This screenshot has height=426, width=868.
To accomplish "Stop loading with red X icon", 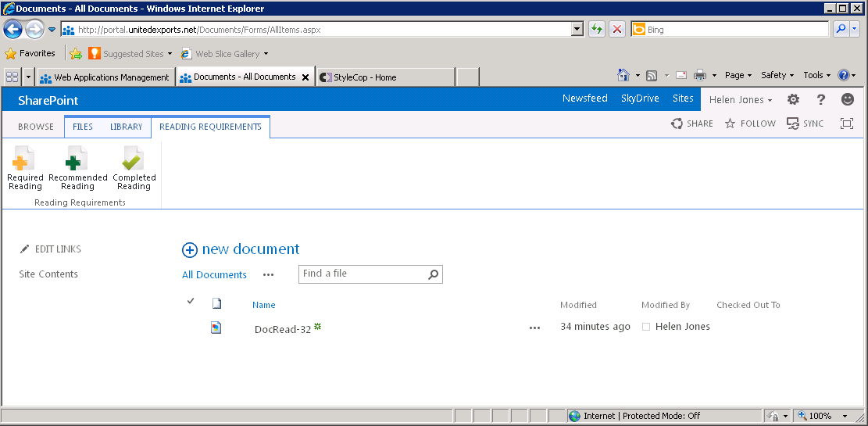I will pyautogui.click(x=617, y=30).
